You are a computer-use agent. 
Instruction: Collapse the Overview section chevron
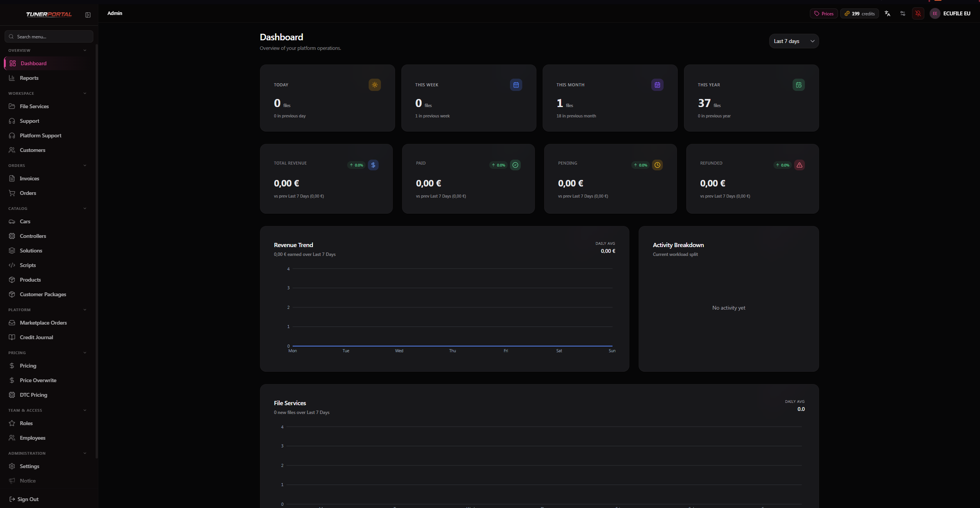(x=85, y=50)
